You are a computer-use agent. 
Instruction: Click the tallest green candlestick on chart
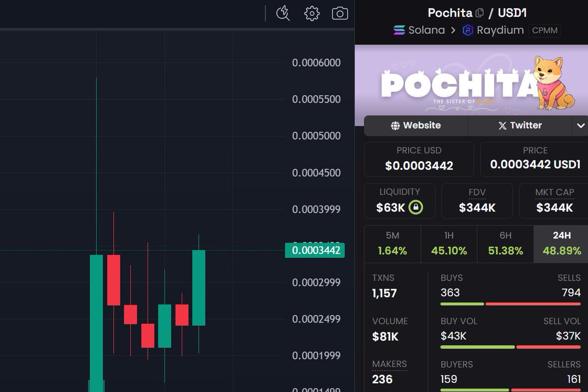tap(97, 323)
